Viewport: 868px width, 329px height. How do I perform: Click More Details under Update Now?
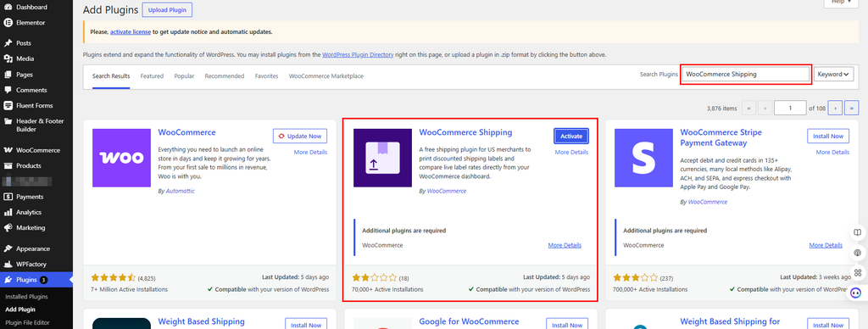coord(310,152)
